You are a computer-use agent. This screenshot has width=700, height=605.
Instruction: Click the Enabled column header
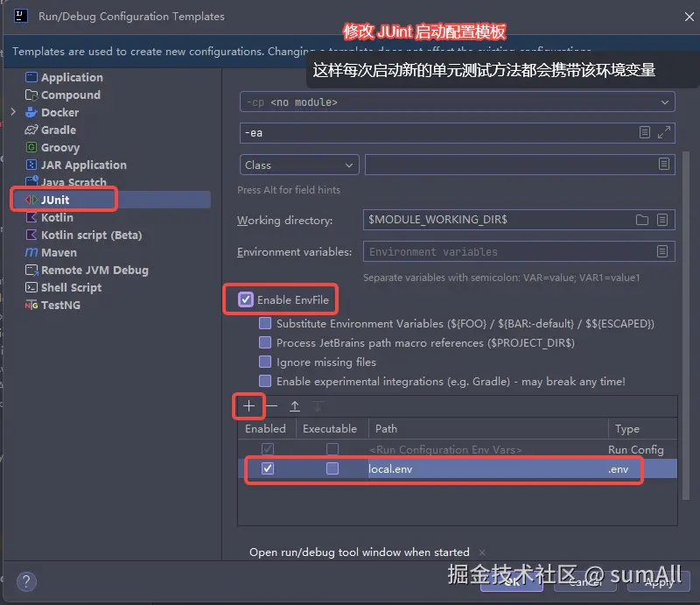[266, 429]
